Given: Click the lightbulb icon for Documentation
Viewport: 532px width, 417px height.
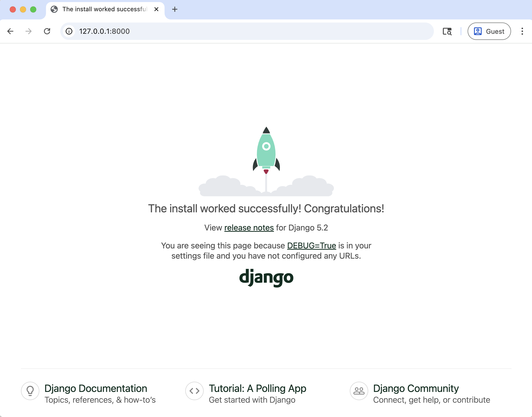Looking at the screenshot, I should coord(30,391).
